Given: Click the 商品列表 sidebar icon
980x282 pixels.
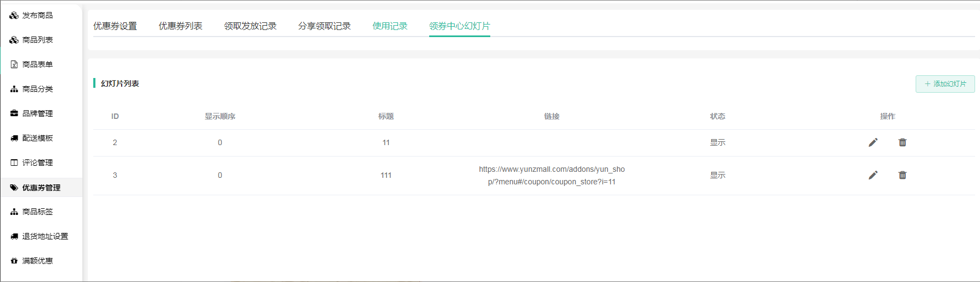Looking at the screenshot, I should click(x=14, y=40).
